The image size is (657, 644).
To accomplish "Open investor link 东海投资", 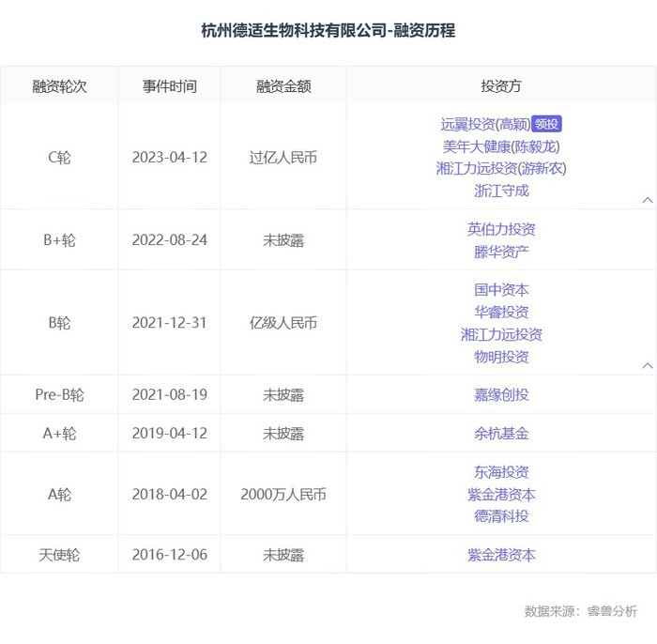I will pyautogui.click(x=501, y=472).
